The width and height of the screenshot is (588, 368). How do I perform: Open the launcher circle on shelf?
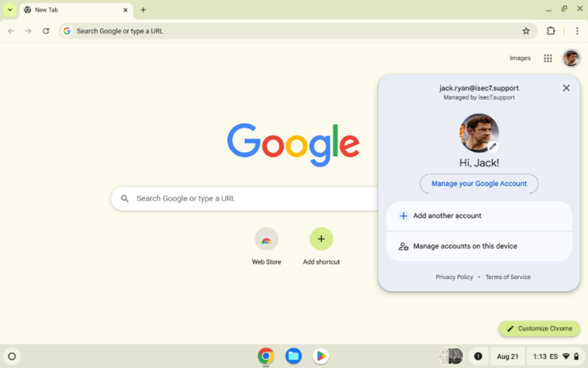(x=12, y=356)
